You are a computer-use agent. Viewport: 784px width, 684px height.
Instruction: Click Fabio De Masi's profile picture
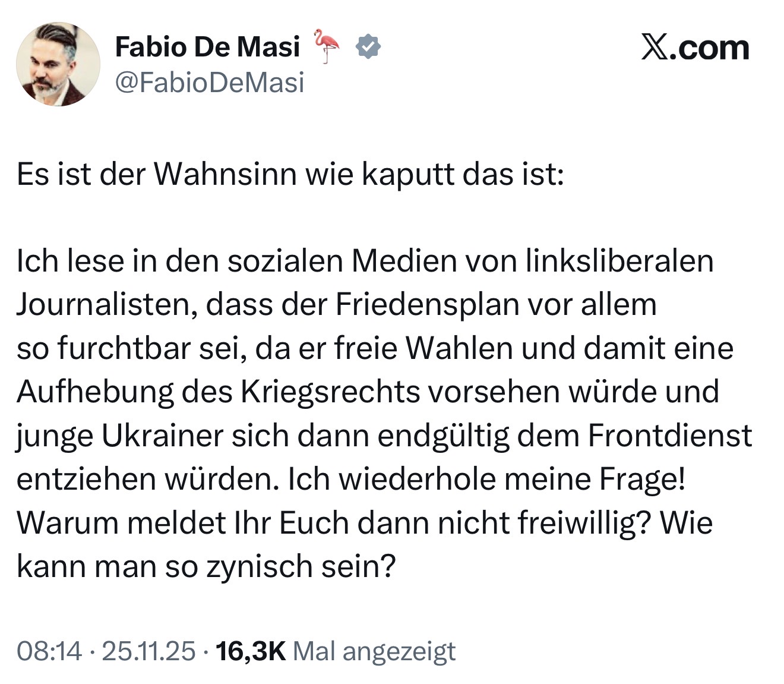click(x=58, y=64)
